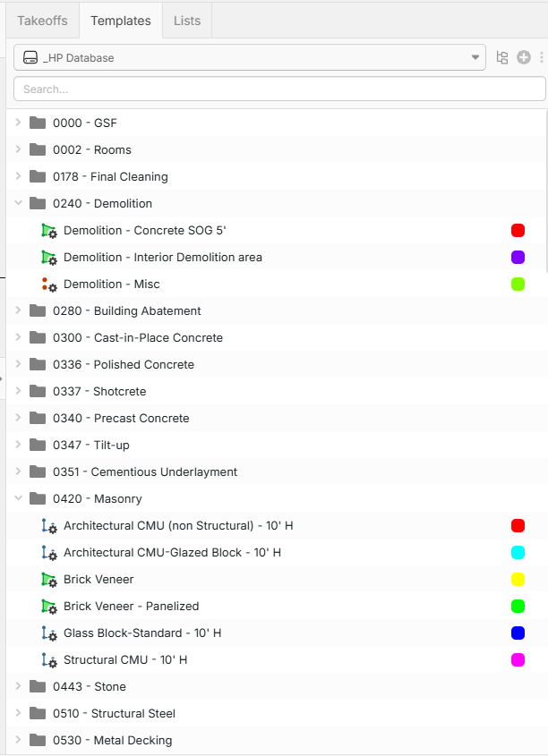Click the template Search field
548x756 pixels.
tap(279, 89)
